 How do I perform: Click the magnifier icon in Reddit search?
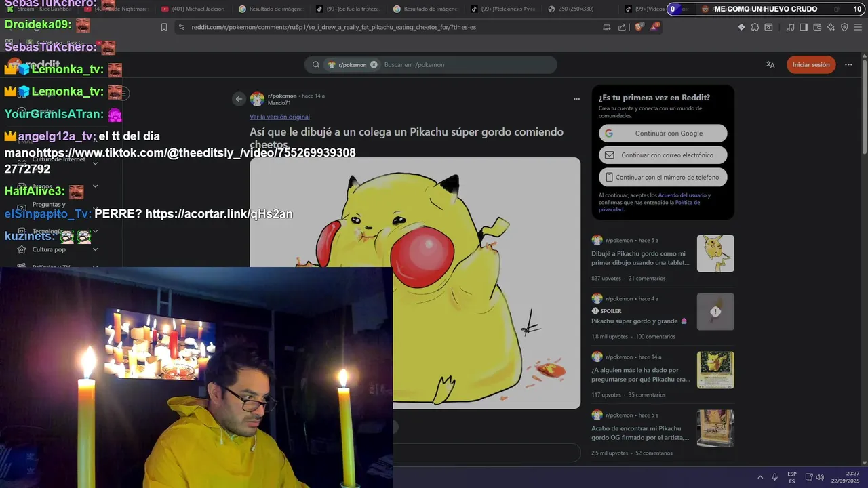(x=316, y=65)
